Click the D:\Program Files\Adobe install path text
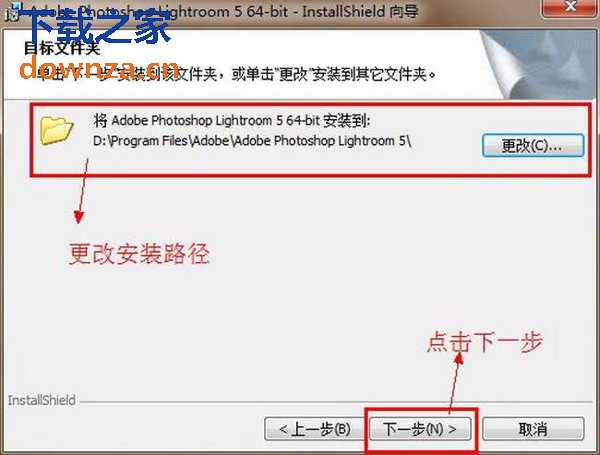 point(252,141)
